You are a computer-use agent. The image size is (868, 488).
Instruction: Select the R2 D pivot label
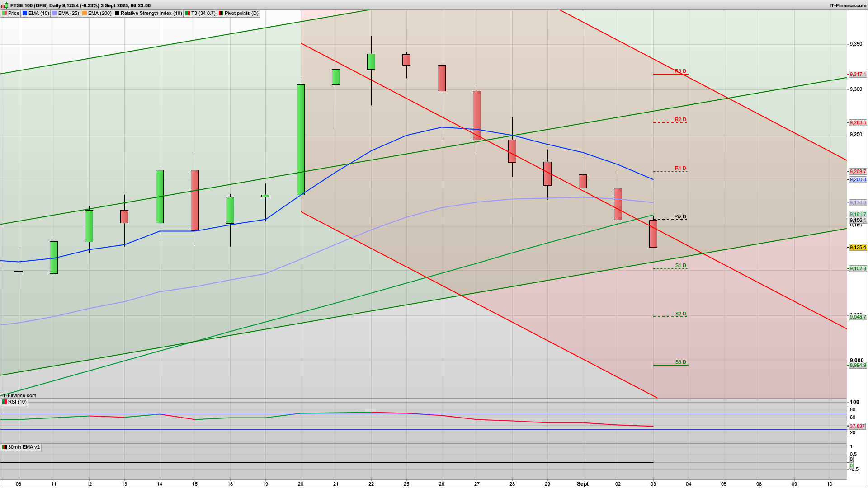(680, 120)
